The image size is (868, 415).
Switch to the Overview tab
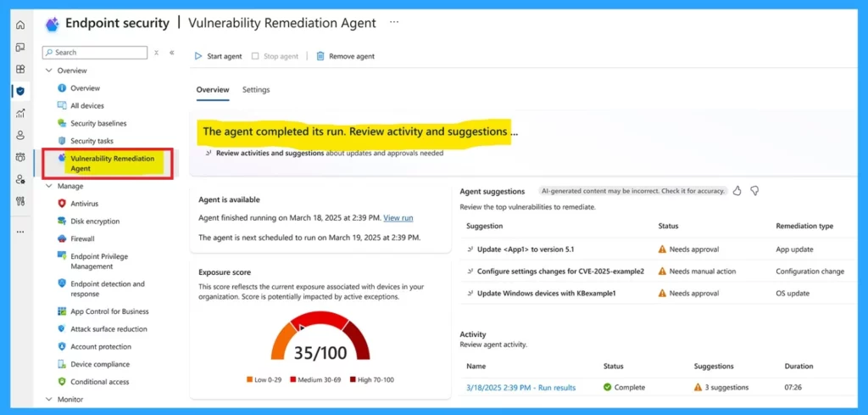click(213, 90)
